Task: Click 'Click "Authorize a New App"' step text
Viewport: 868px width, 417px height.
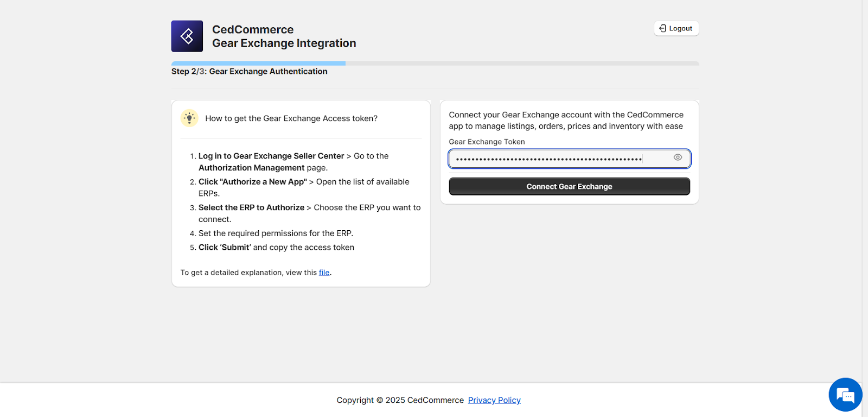Action: point(253,182)
